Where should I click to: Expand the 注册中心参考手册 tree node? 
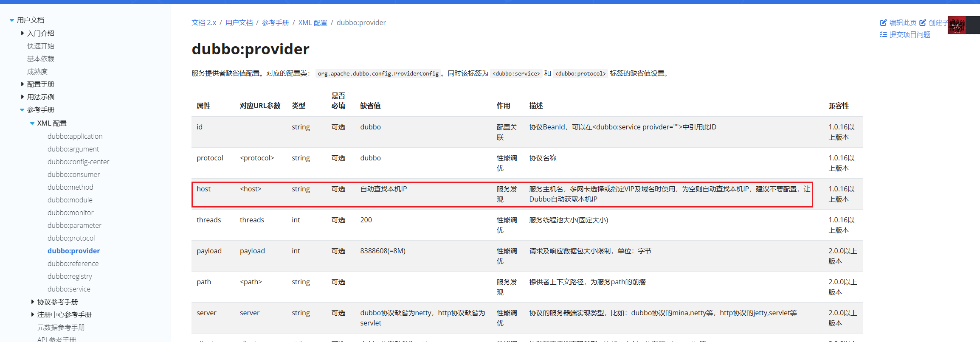[x=32, y=314]
